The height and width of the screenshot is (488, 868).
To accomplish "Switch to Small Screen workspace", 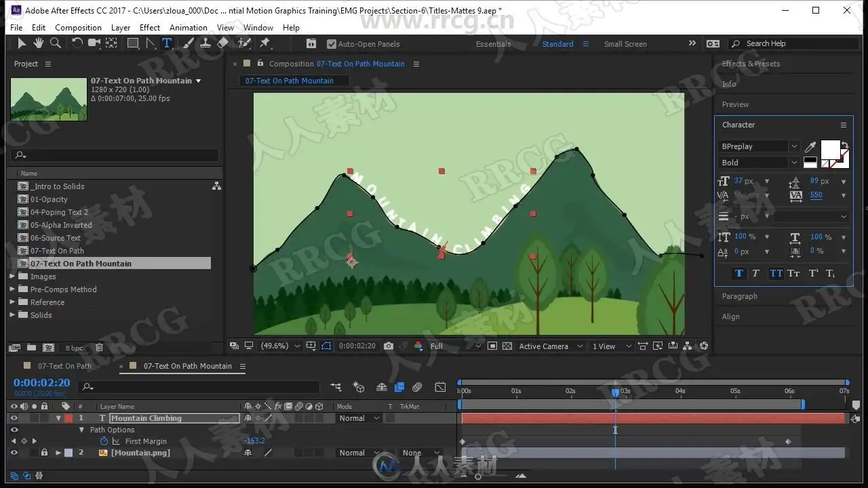I will tap(625, 44).
